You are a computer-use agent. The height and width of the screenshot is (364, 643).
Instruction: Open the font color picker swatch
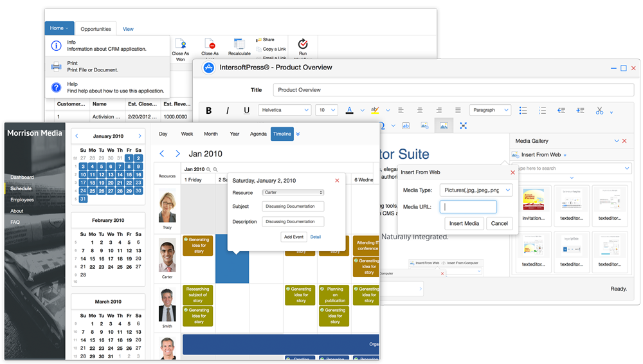[x=350, y=111]
